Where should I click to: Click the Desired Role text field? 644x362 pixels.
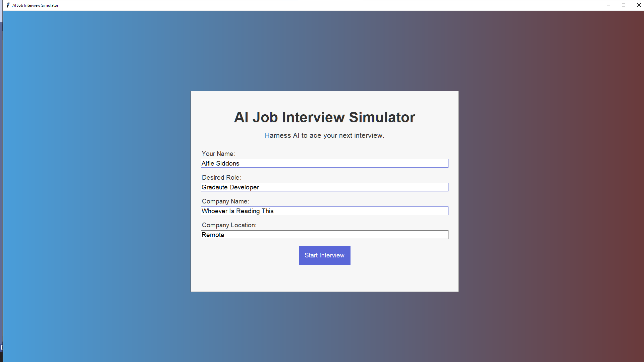coord(324,187)
